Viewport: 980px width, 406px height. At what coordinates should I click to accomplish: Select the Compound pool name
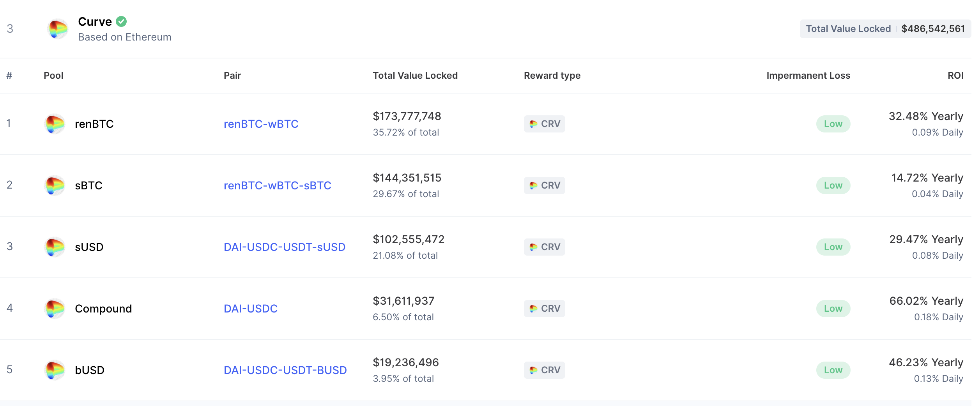coord(103,309)
